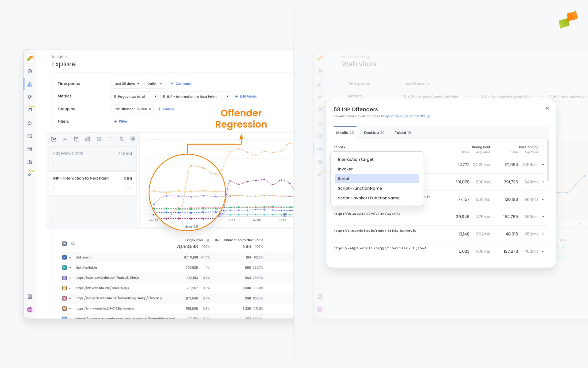
Task: Expand the row for hb.website.info/pre9.30.0.js
Action: click(x=70, y=288)
